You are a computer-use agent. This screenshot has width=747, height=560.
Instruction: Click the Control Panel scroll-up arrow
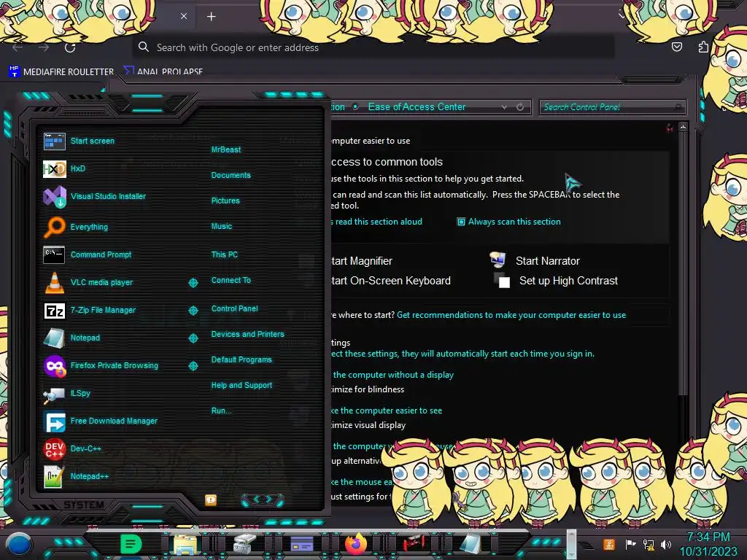click(683, 127)
